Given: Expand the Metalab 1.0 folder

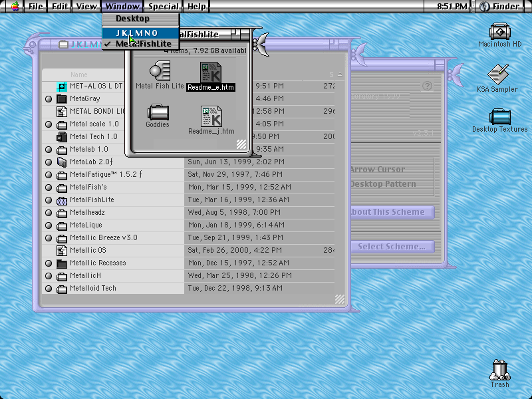Looking at the screenshot, I should coord(49,150).
